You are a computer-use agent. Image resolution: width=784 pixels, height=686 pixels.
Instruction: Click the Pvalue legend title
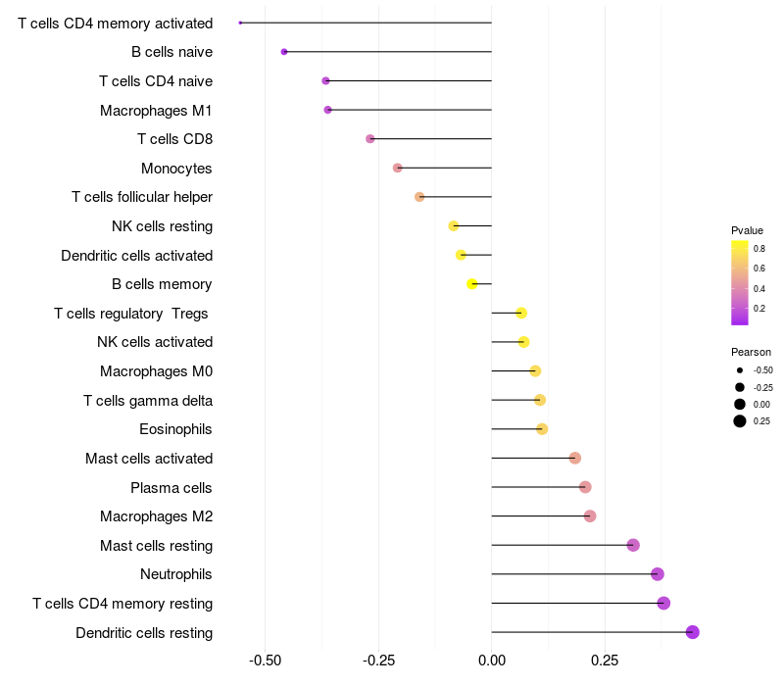tap(747, 230)
